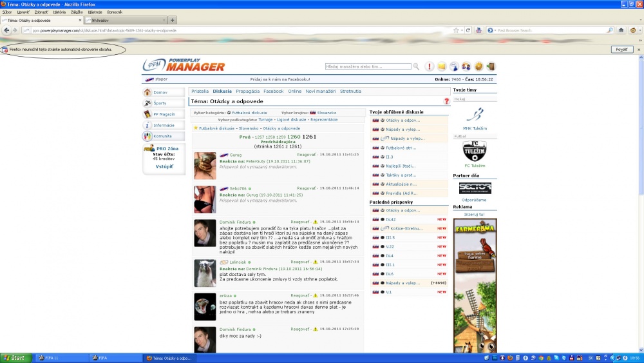Switch to the second Firefox tab

pos(126,20)
